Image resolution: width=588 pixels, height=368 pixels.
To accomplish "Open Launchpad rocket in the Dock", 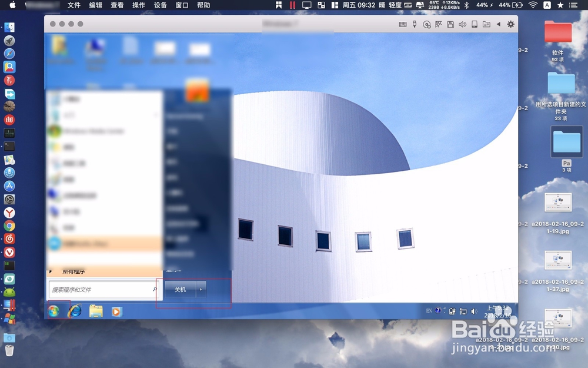I will (9, 41).
